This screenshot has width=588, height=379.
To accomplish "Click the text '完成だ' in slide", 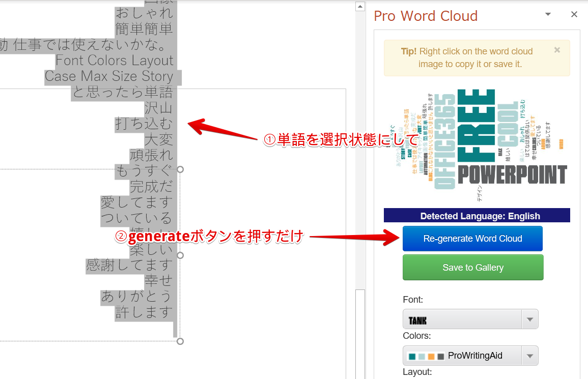I will [151, 186].
